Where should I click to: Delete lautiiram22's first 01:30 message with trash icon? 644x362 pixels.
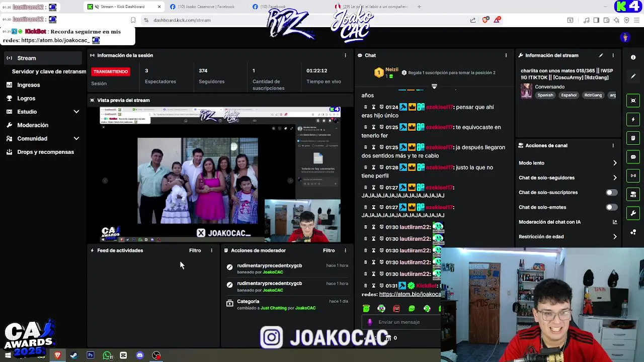[366, 227]
